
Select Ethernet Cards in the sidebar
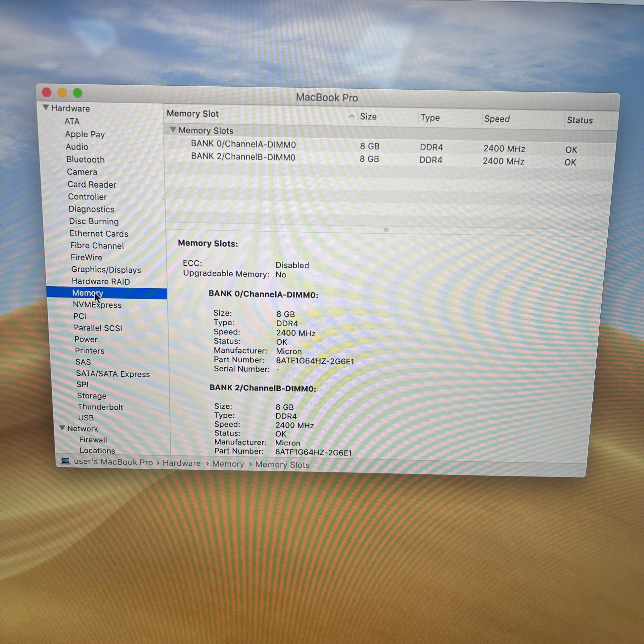pos(99,234)
